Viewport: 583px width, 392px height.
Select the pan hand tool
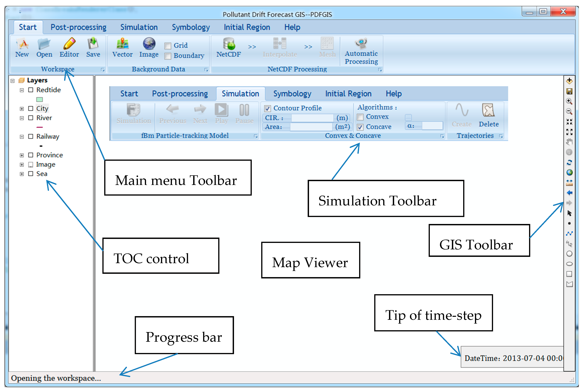(569, 142)
